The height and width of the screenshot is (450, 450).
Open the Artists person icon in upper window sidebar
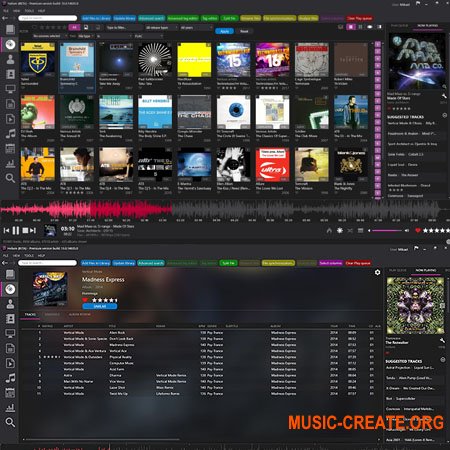click(10, 59)
